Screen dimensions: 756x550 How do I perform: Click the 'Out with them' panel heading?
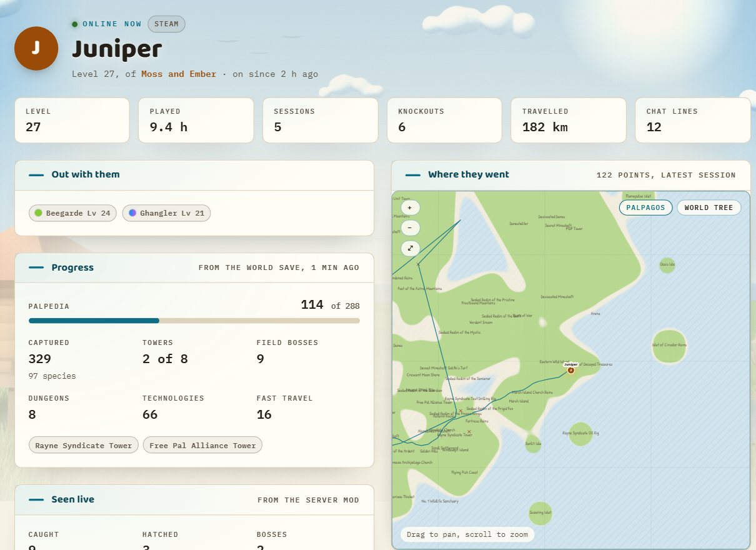86,174
